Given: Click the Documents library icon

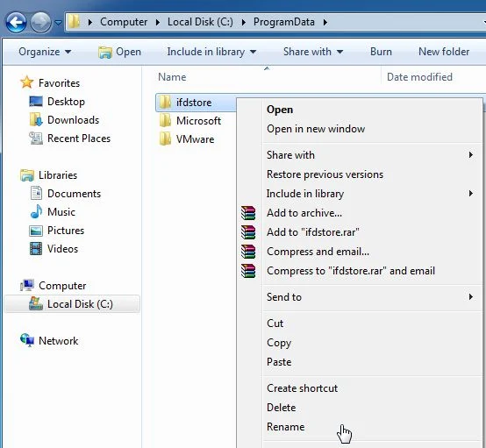Looking at the screenshot, I should coord(36,193).
